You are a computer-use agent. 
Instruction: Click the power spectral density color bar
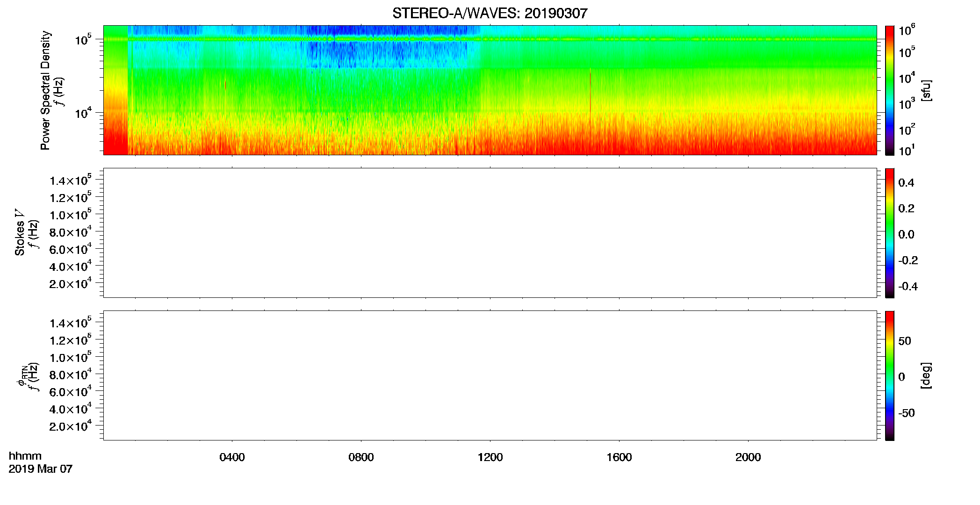(889, 90)
